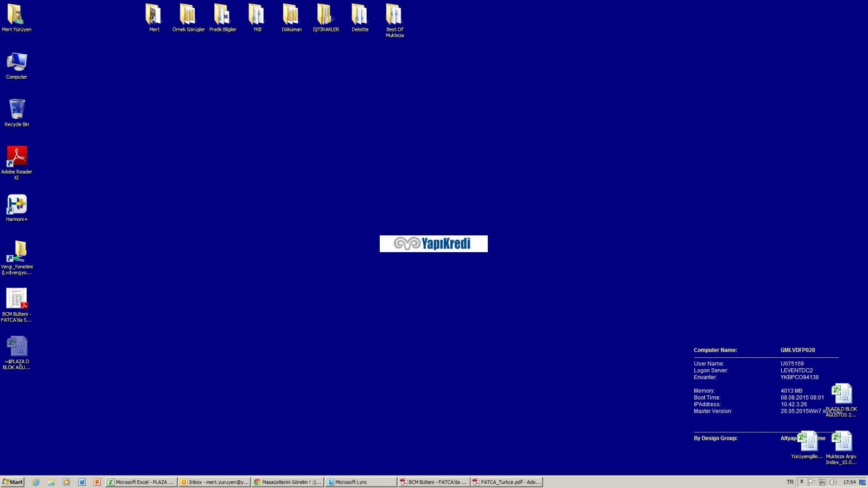
Task: Open Windows Explorer from quick launch
Action: pyautogui.click(x=51, y=482)
